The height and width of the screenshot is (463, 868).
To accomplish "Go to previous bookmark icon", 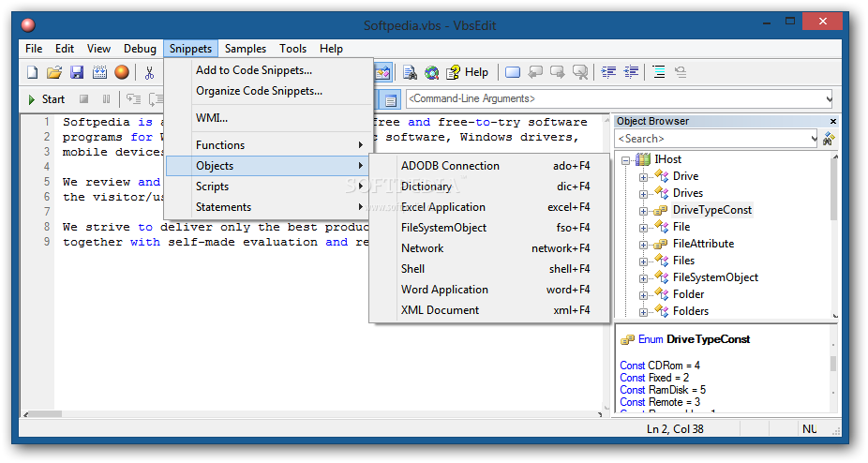I will click(x=535, y=72).
